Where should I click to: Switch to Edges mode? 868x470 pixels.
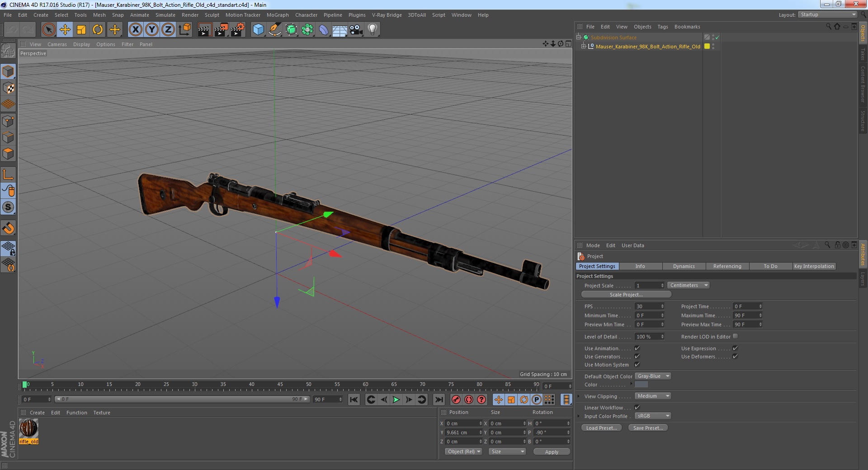8,137
